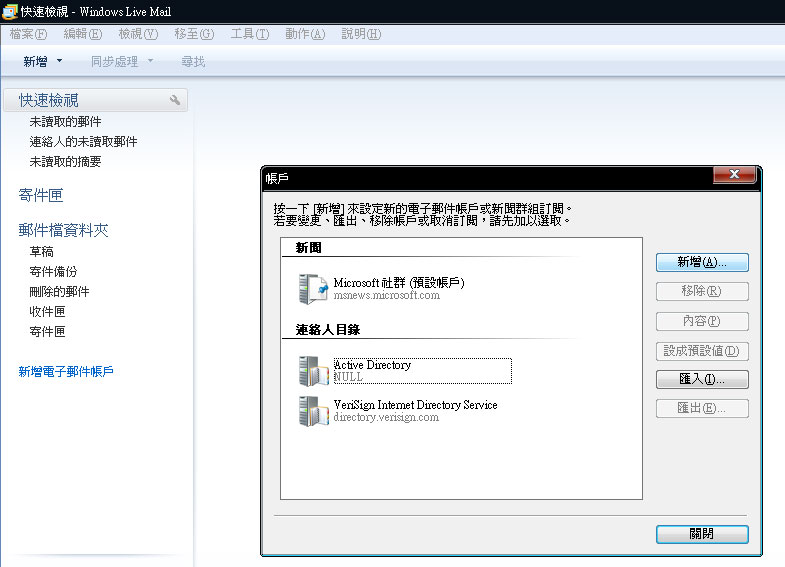
Task: Open the 編輯(E) menu
Action: 83,34
